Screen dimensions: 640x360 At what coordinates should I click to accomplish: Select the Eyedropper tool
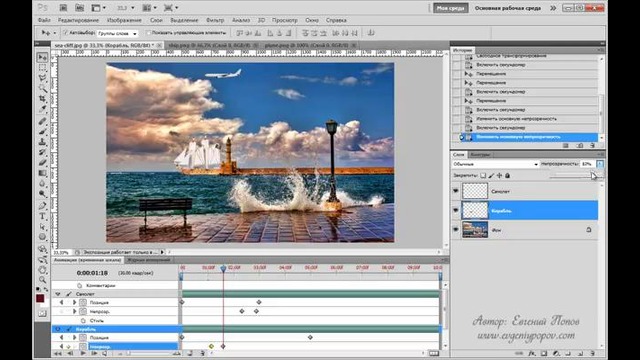pyautogui.click(x=42, y=109)
